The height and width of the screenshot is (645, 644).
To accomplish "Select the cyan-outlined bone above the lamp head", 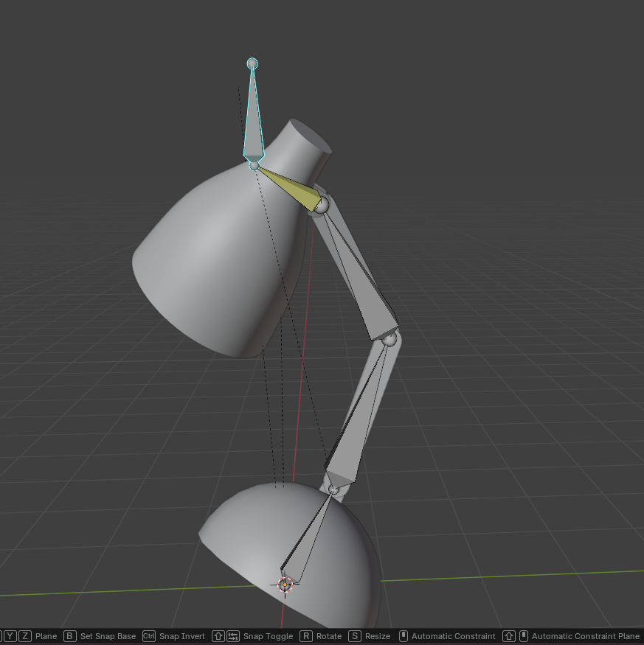I will [253, 123].
